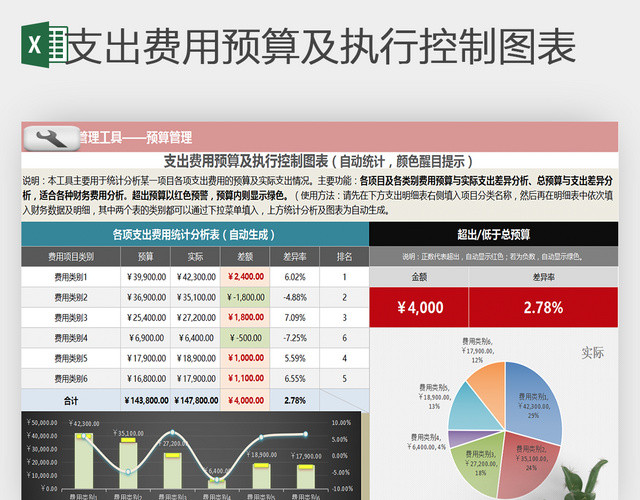Viewport: 640px width, 500px height.
Task: Select variance rate 7.09%
Action: tap(295, 318)
